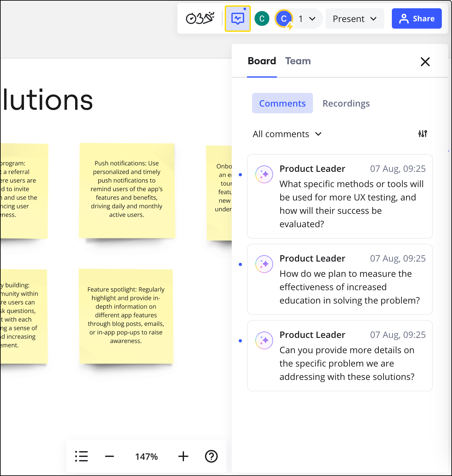Toggle the comments activity panel icon

tap(237, 19)
